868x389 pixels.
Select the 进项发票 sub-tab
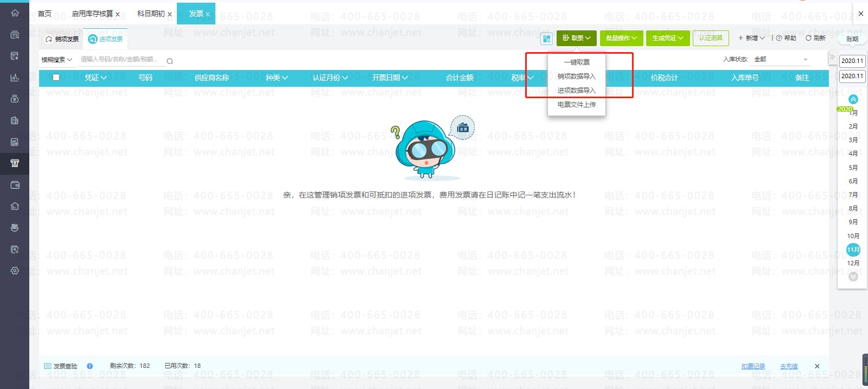(x=106, y=39)
